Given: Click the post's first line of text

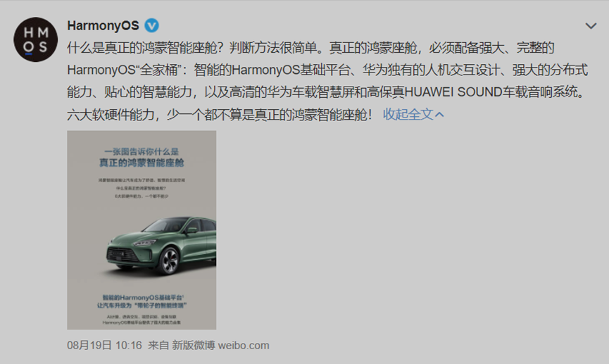Looking at the screenshot, I should point(310,48).
